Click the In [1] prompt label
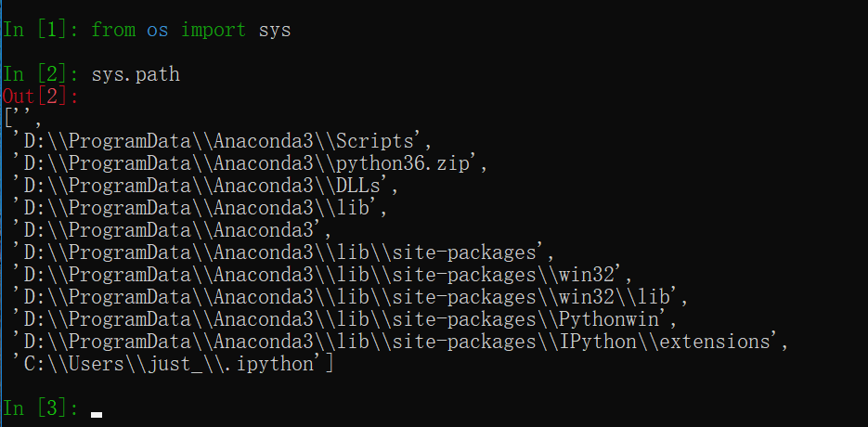This screenshot has height=427, width=868. pyautogui.click(x=41, y=30)
